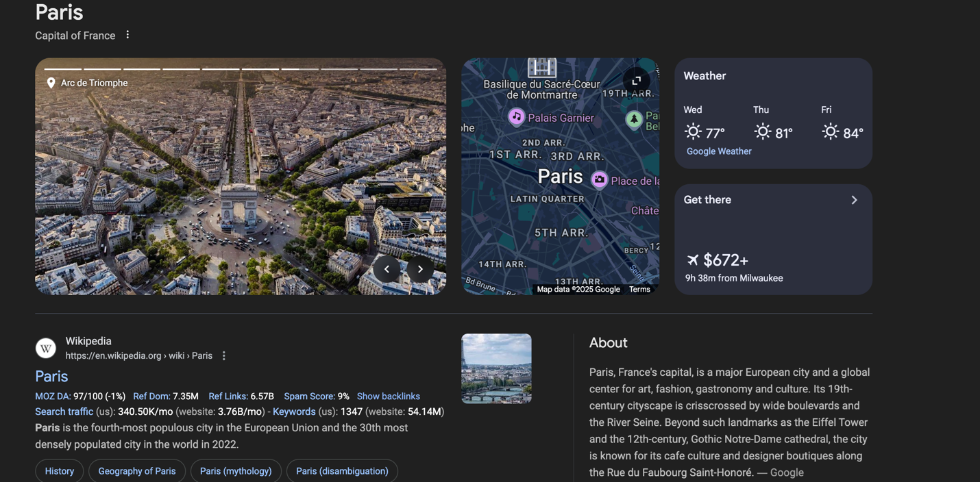Click the Arc de Triomphe location pin icon
Viewport: 980px width, 482px height.
51,82
